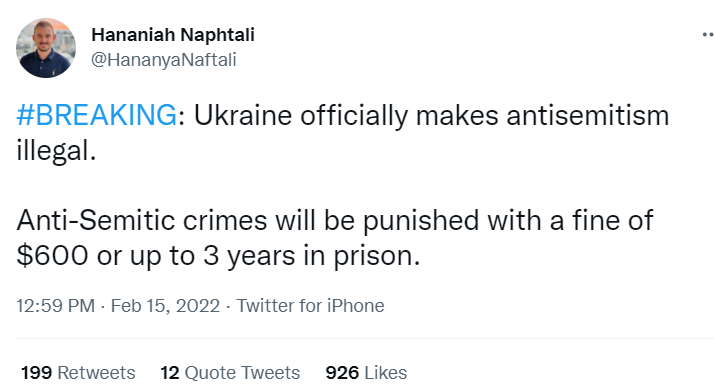This screenshot has width=714, height=390.
Task: Show who gave the 926 Likes
Action: pos(366,373)
